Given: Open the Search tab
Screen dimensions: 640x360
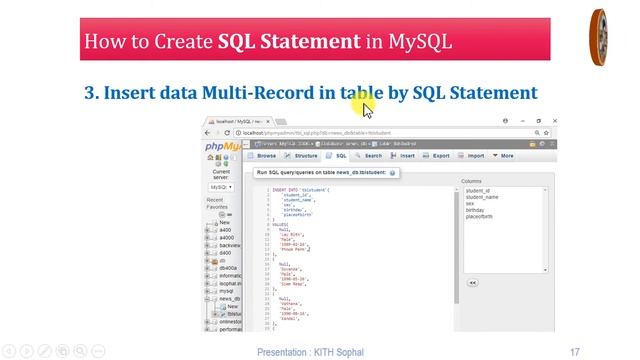Looking at the screenshot, I should point(368,156).
